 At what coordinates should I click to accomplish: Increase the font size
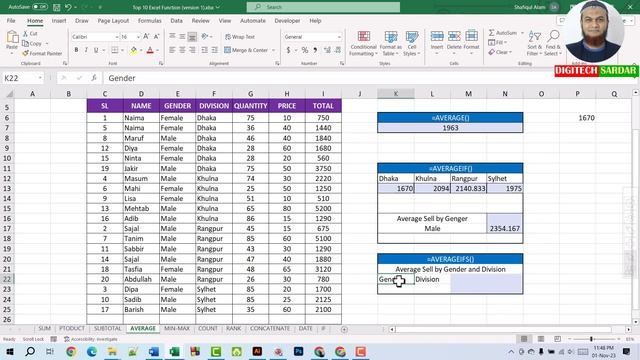coord(146,37)
